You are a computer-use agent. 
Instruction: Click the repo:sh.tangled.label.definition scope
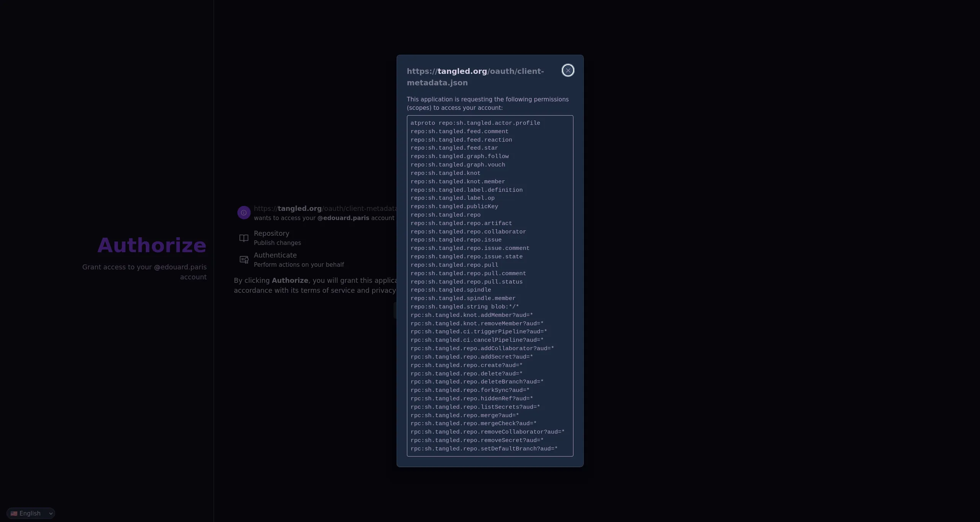[467, 190]
